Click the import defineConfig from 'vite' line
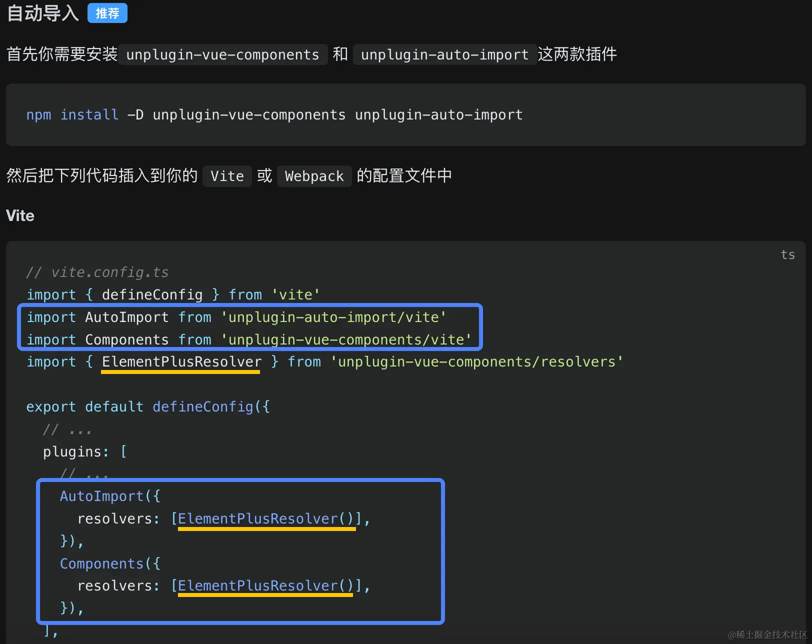The width and height of the screenshot is (812, 644). coord(173,294)
